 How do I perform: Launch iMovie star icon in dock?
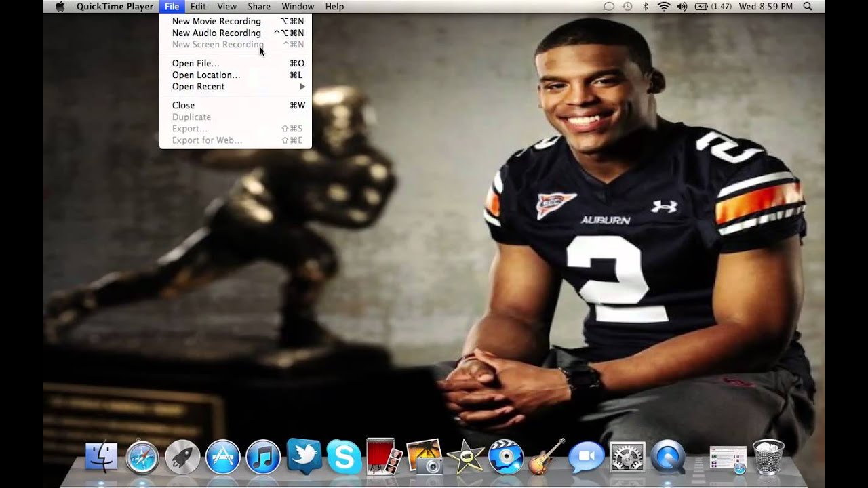click(465, 457)
